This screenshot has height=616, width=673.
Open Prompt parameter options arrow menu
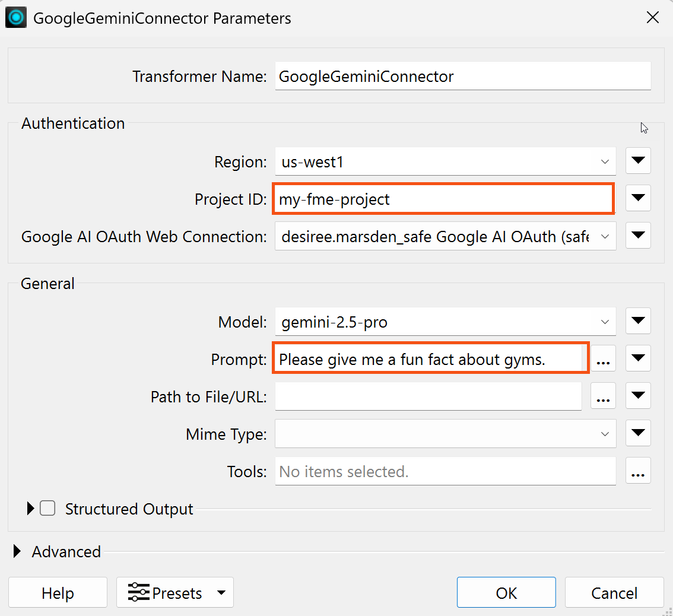click(x=638, y=358)
